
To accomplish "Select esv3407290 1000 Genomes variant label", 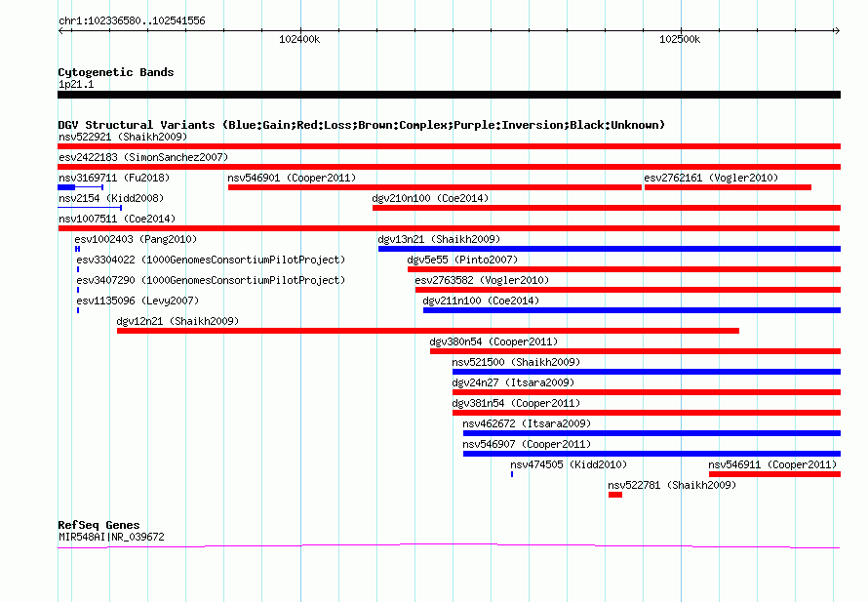I will tap(211, 280).
